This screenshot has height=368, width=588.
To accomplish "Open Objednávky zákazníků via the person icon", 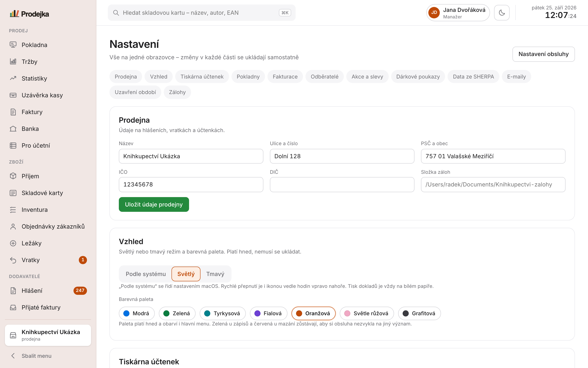I will click(13, 226).
